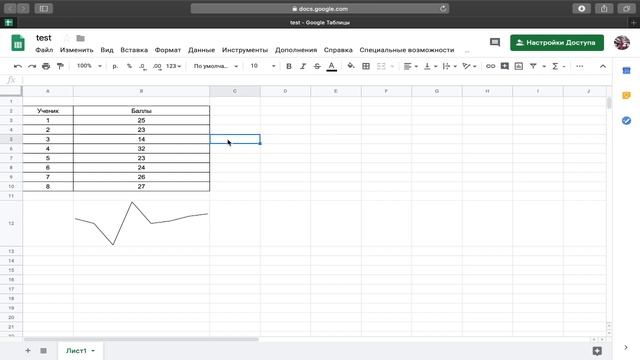Increase decimal places

coord(157,66)
